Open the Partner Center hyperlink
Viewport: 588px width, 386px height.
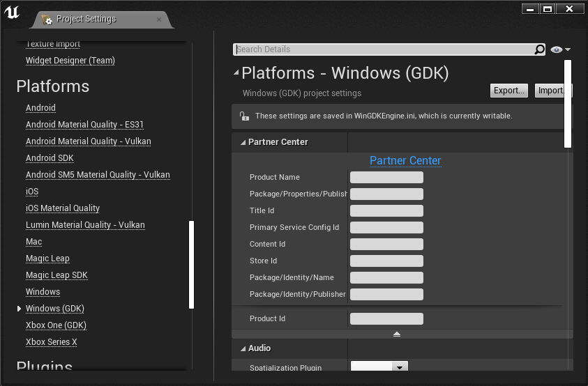pyautogui.click(x=405, y=160)
